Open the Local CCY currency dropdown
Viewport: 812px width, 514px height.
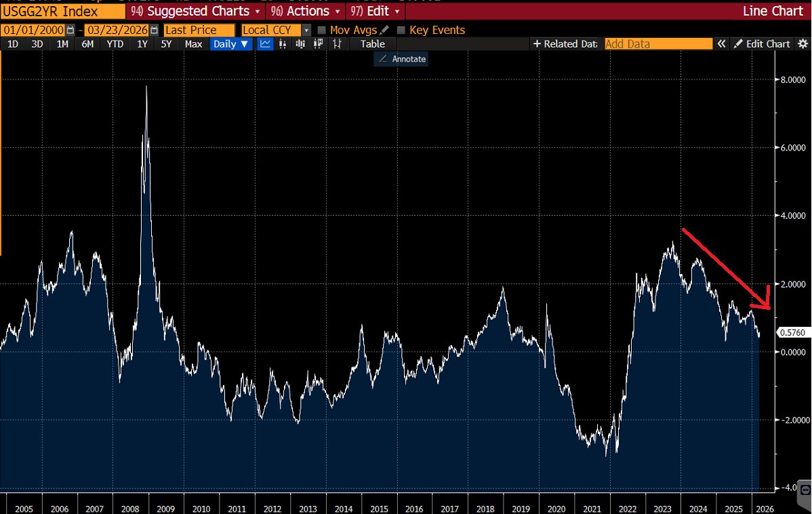coord(306,30)
